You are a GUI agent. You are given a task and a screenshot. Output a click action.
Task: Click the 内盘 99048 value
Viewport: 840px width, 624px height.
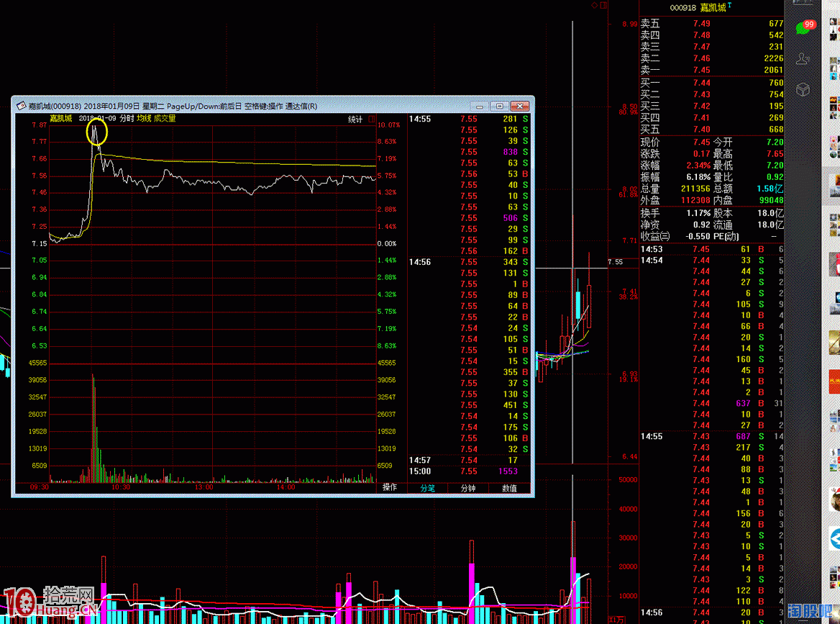click(771, 200)
